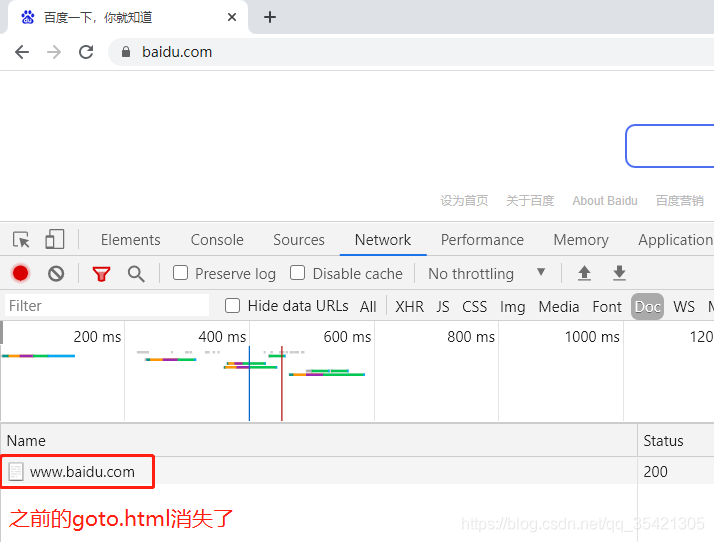The width and height of the screenshot is (714, 542).
Task: Click the network Filter text field
Action: pos(107,306)
